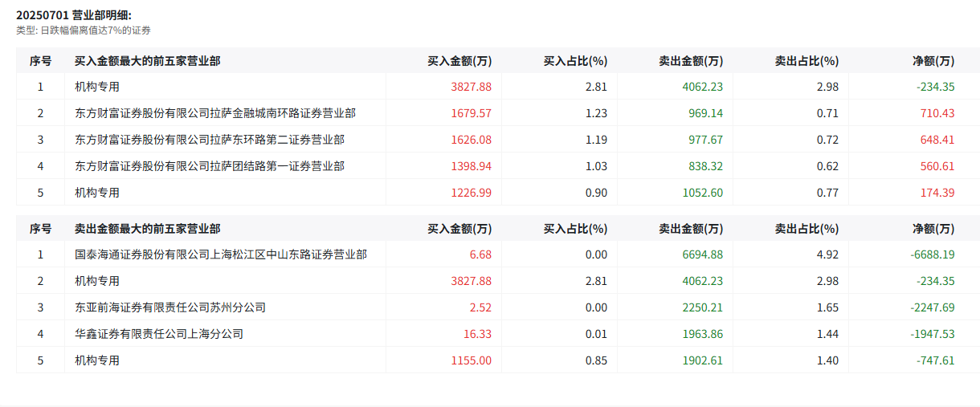Click the 净额(万) header in top table
Screen dimensions: 980x407
pyautogui.click(x=933, y=60)
